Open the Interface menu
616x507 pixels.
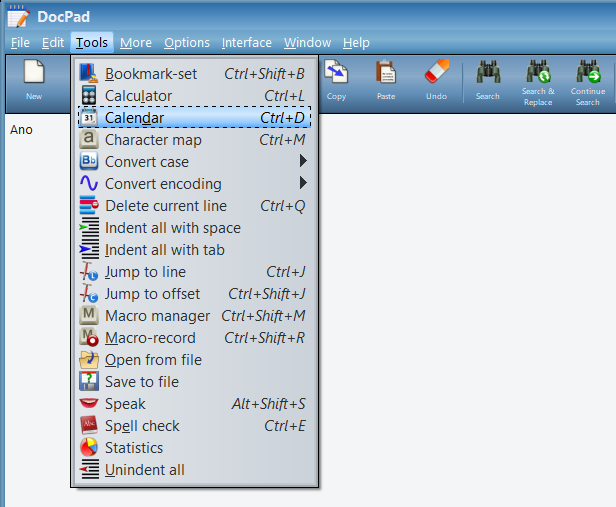pos(246,42)
